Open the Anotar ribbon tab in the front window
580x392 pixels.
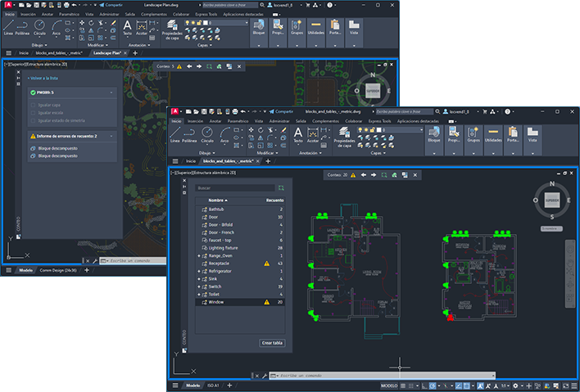pos(215,121)
